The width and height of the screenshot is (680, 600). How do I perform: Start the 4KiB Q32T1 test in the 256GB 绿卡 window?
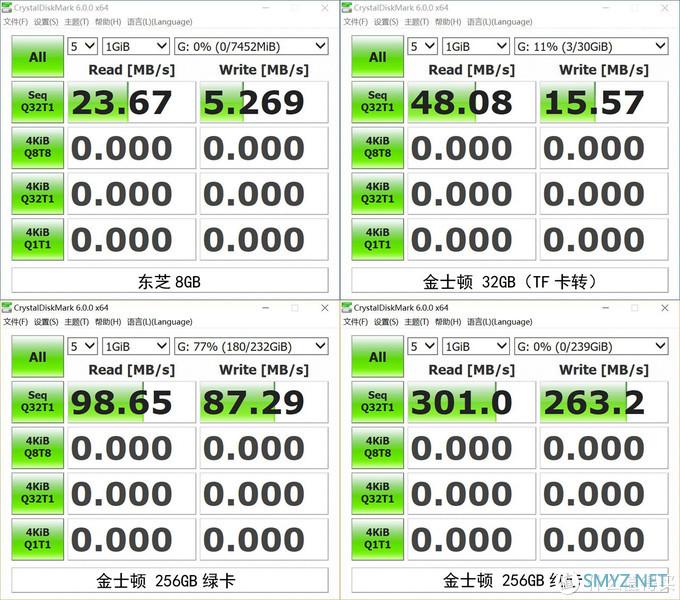tap(38, 493)
